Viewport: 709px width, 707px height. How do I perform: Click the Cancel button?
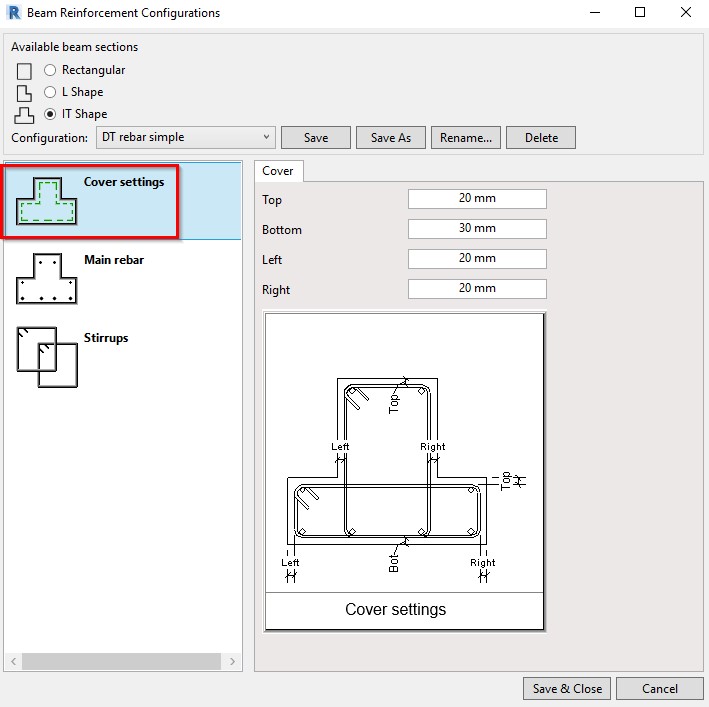click(660, 688)
